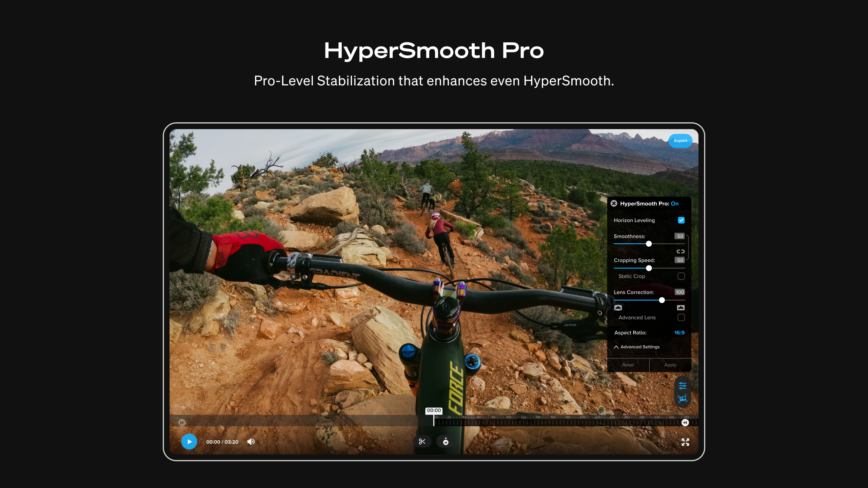Open the adjustments panel icon
The width and height of the screenshot is (868, 488).
pos(682,385)
